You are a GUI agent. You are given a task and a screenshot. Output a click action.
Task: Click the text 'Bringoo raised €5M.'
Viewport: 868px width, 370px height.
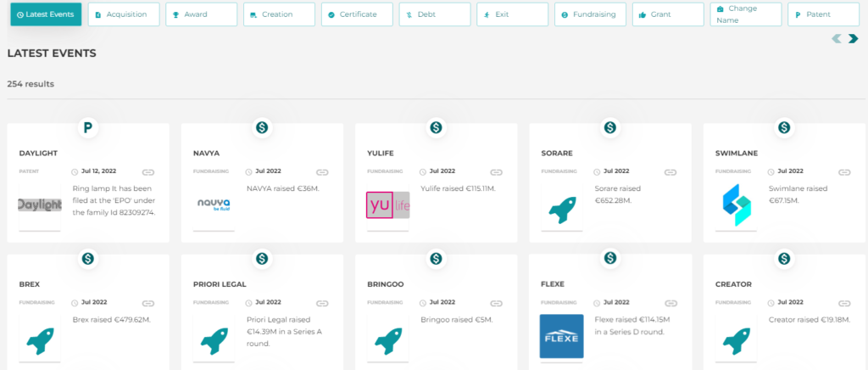(x=457, y=320)
